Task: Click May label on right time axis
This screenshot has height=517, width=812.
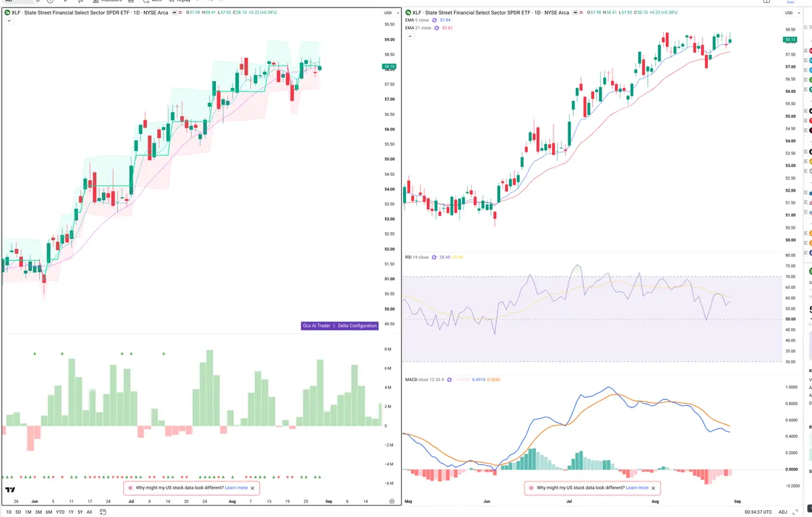Action: click(409, 501)
